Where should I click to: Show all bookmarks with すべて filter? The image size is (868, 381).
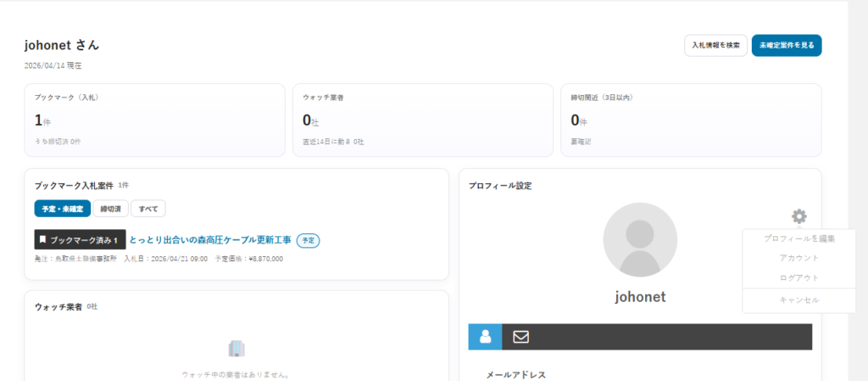coord(148,209)
